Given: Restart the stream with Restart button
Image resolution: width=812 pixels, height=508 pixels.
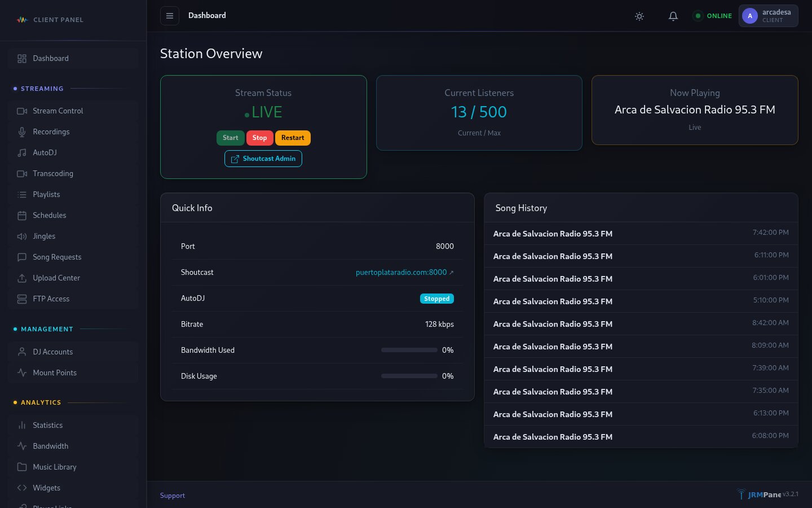Looking at the screenshot, I should [x=292, y=138].
